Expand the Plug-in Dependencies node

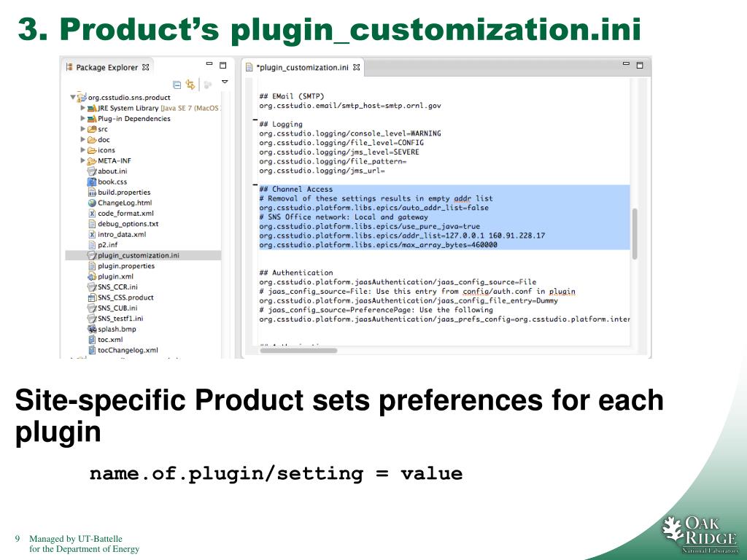click(83, 118)
